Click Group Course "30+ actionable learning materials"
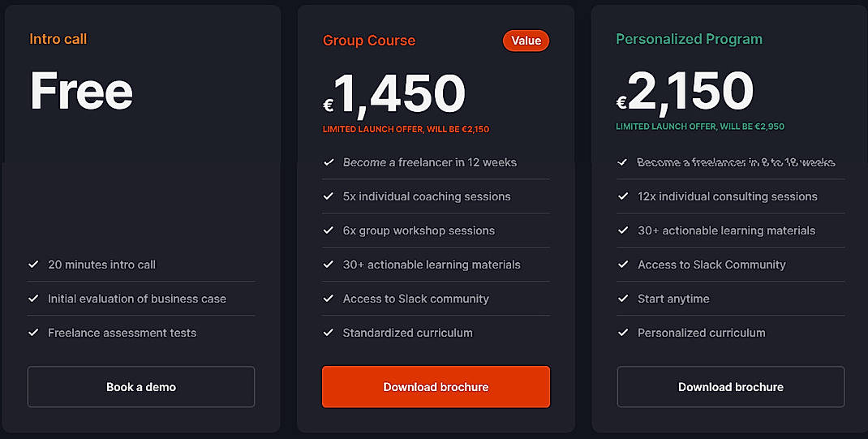This screenshot has height=439, width=868. click(x=432, y=265)
